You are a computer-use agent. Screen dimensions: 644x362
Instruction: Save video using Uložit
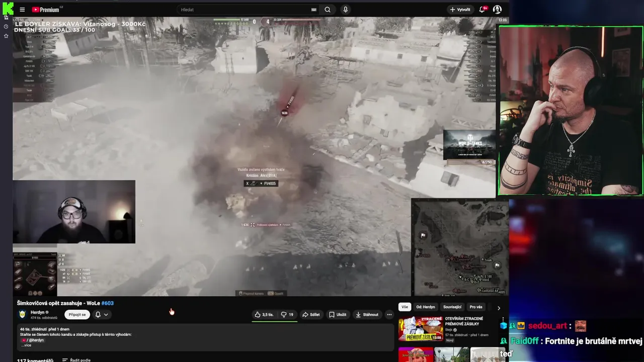338,315
